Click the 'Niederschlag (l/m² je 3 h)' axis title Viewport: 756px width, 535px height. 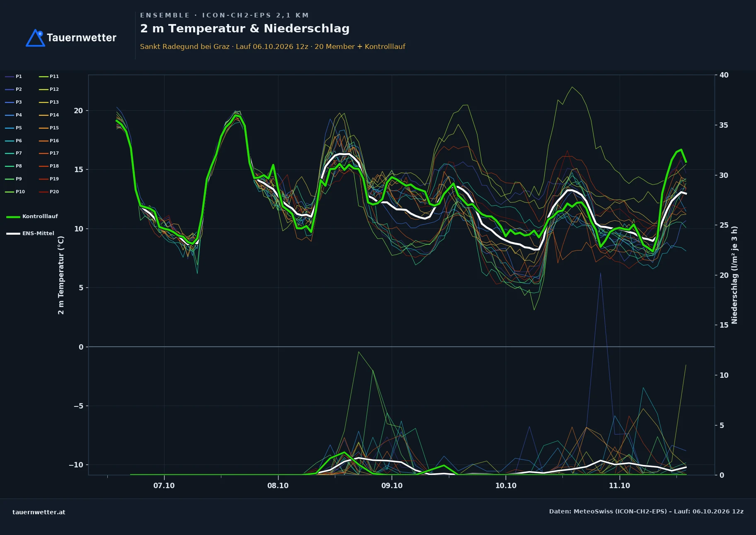[734, 275]
